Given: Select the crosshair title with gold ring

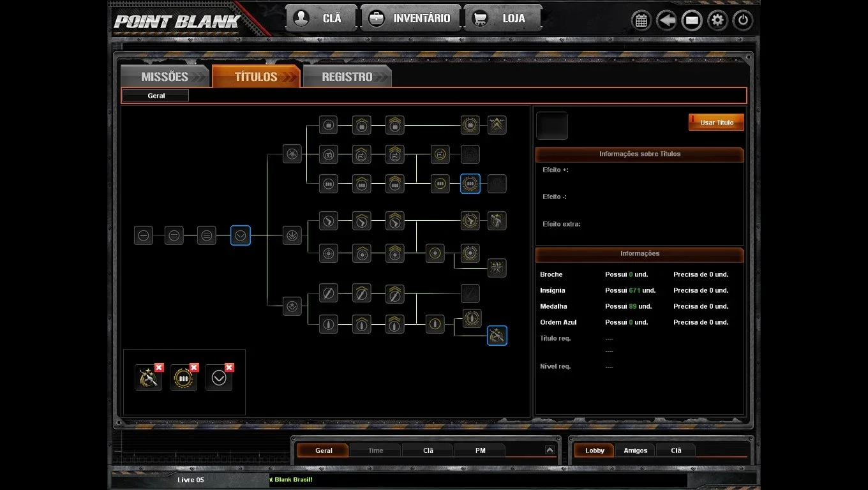Looking at the screenshot, I should (435, 253).
